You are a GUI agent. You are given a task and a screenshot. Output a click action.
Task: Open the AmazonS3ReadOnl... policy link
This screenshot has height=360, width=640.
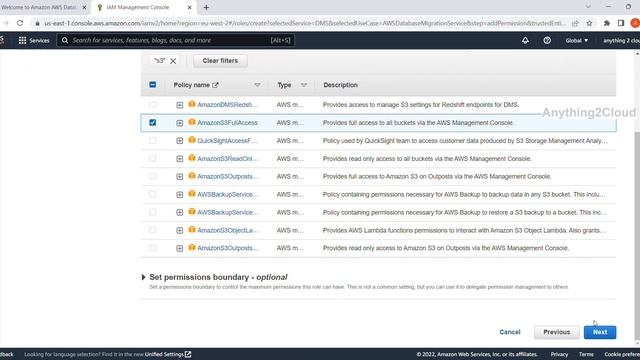pyautogui.click(x=228, y=159)
